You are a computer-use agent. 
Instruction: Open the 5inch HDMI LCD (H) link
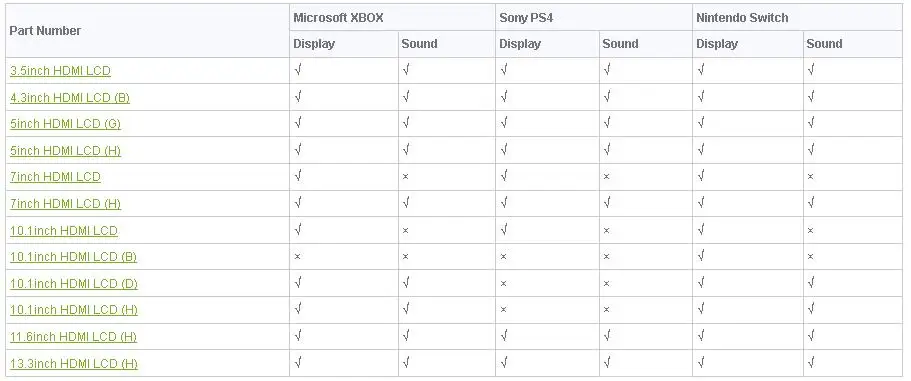tap(66, 150)
